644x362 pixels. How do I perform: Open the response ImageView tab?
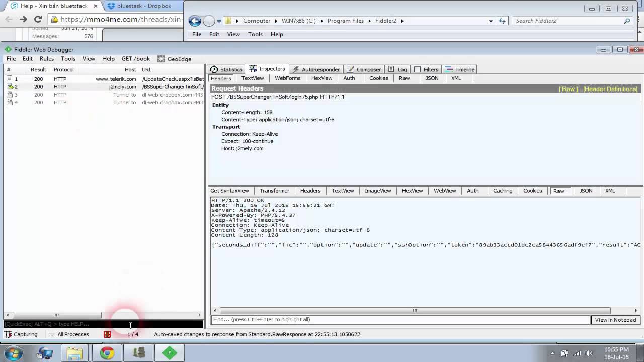click(378, 191)
